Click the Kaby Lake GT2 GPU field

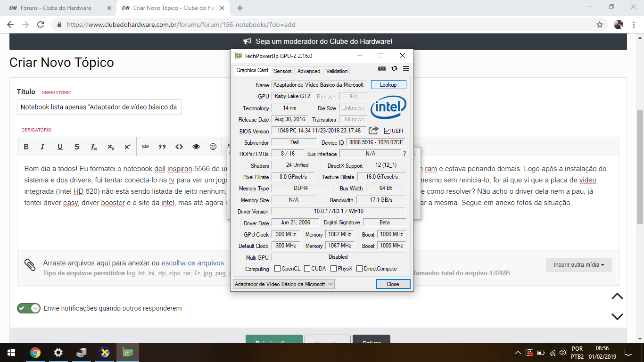292,96
